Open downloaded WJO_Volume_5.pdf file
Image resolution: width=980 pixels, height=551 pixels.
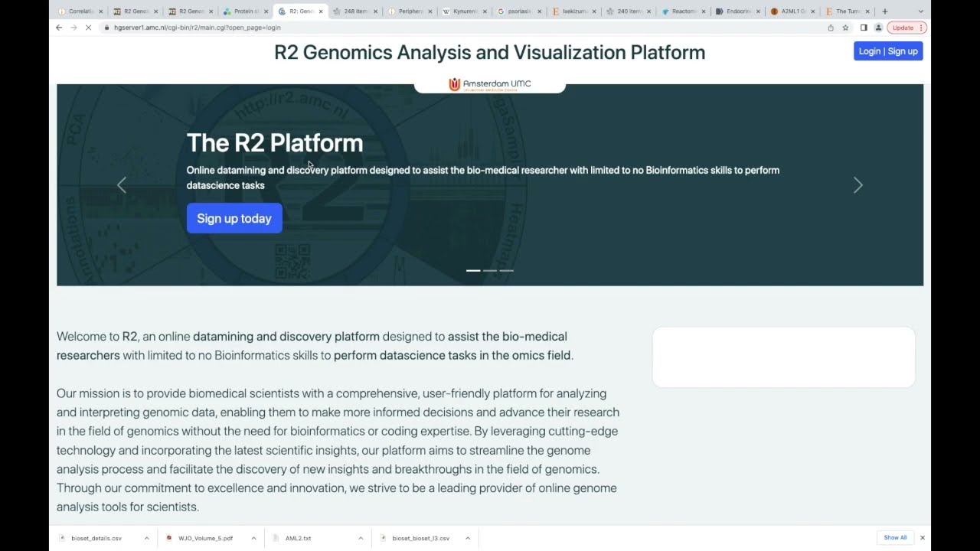(x=205, y=538)
